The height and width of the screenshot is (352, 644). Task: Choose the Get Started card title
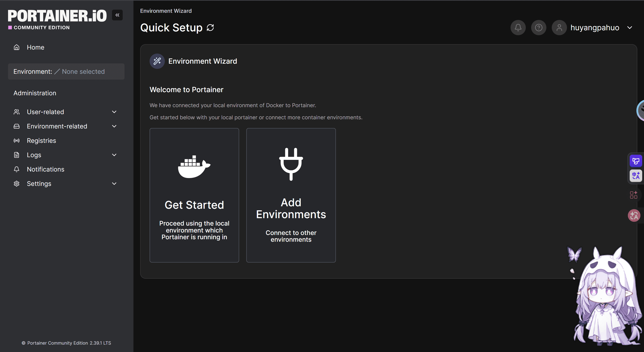[x=194, y=205]
